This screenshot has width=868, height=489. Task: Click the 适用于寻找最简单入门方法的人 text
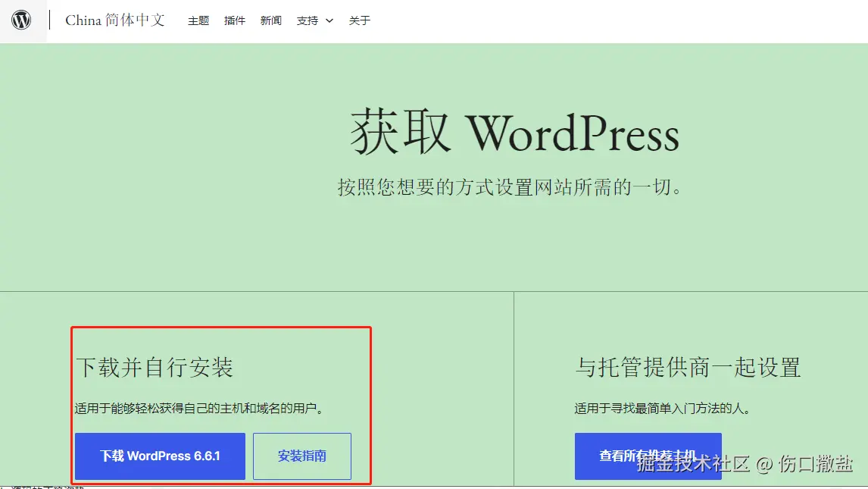point(663,409)
